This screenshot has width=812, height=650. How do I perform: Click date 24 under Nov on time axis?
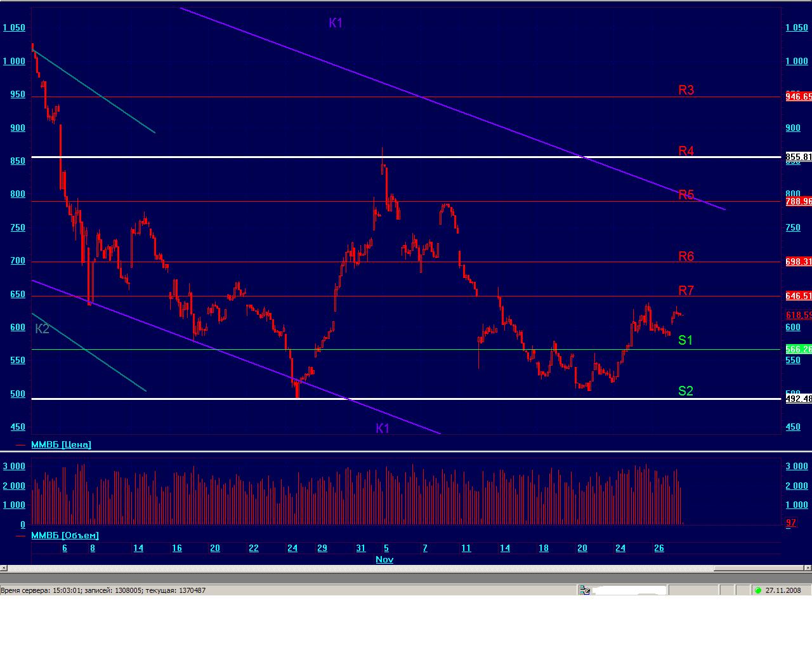(x=620, y=548)
